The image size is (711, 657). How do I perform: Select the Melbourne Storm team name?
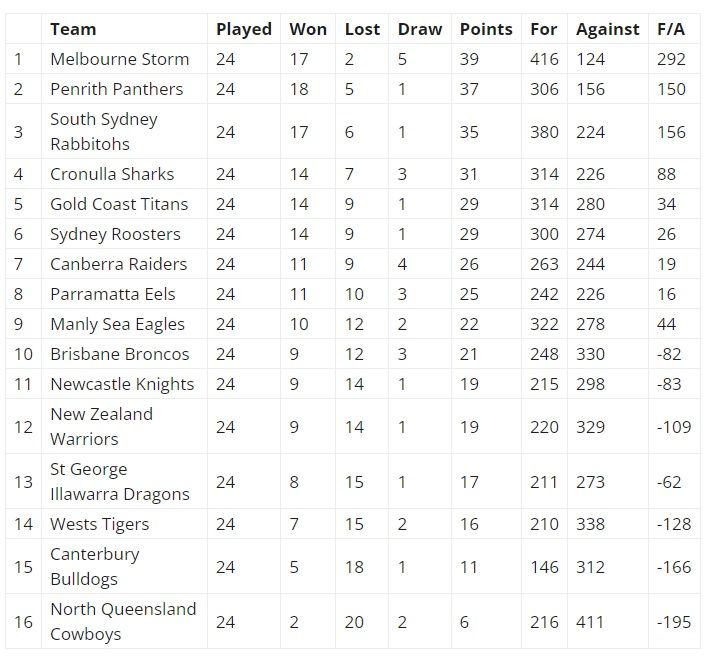point(120,59)
